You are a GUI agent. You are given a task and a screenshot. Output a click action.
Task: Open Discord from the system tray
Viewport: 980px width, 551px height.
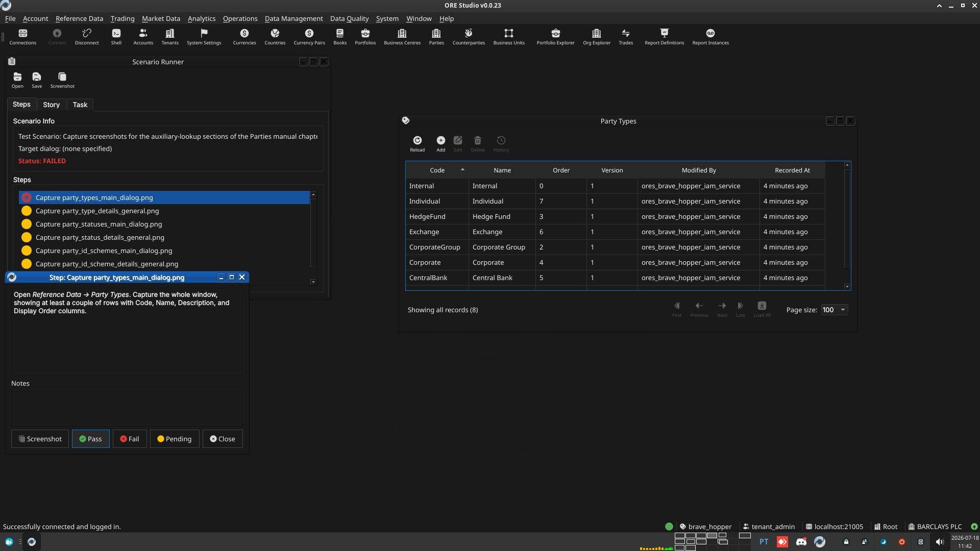801,542
